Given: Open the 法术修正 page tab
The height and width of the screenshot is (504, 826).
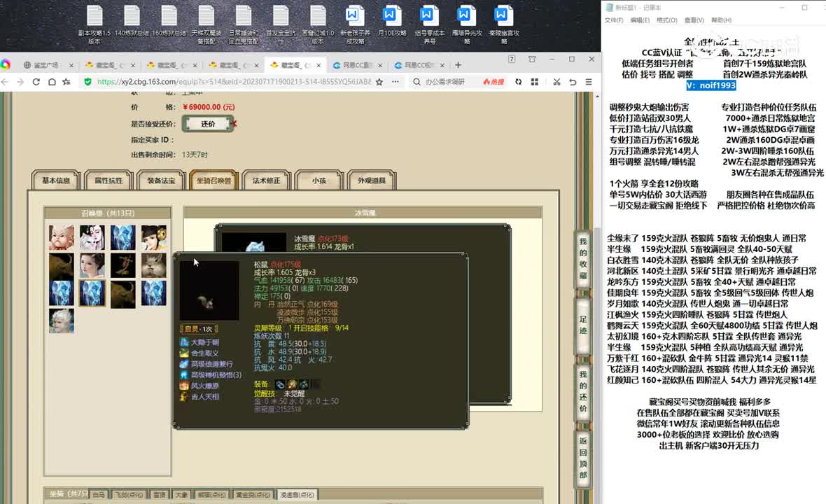Looking at the screenshot, I should pos(267,180).
